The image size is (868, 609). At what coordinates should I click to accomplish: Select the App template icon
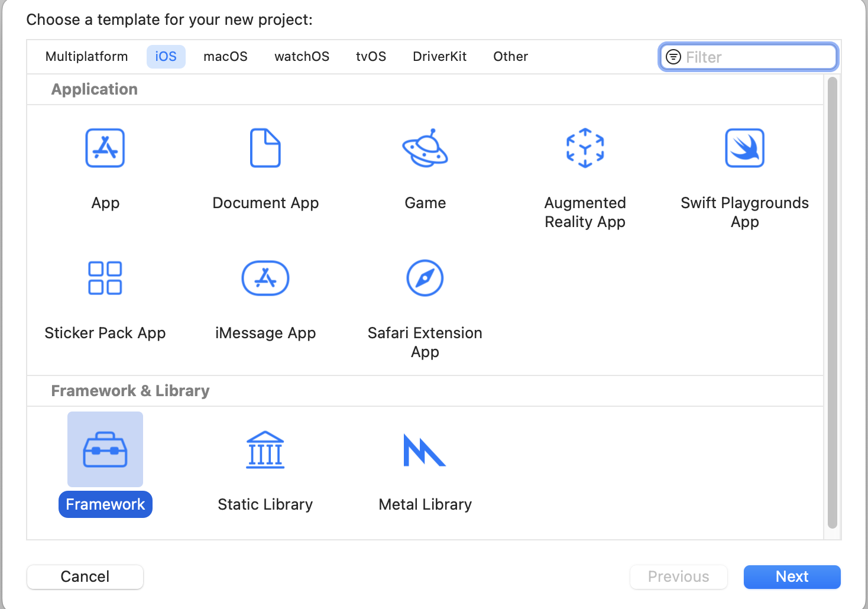105,148
